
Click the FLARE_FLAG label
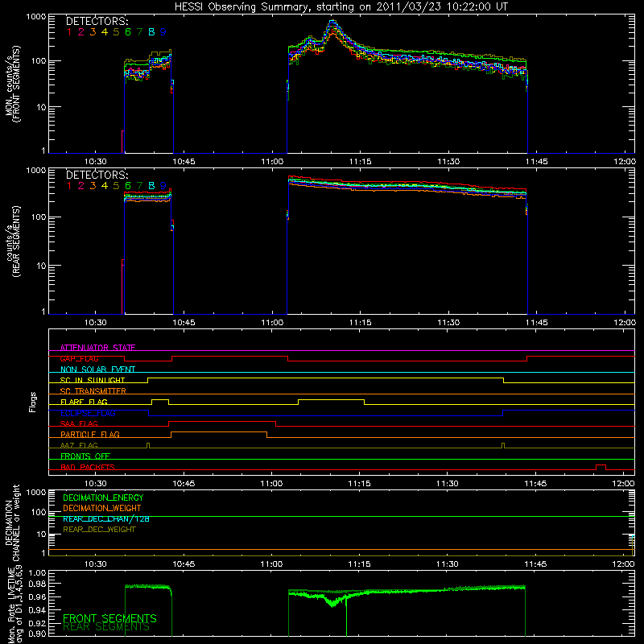(x=84, y=402)
